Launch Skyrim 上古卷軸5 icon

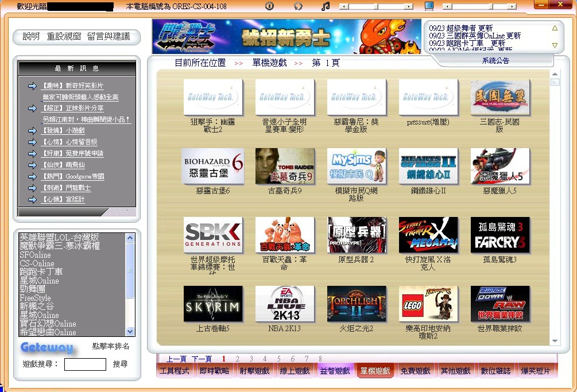[213, 304]
